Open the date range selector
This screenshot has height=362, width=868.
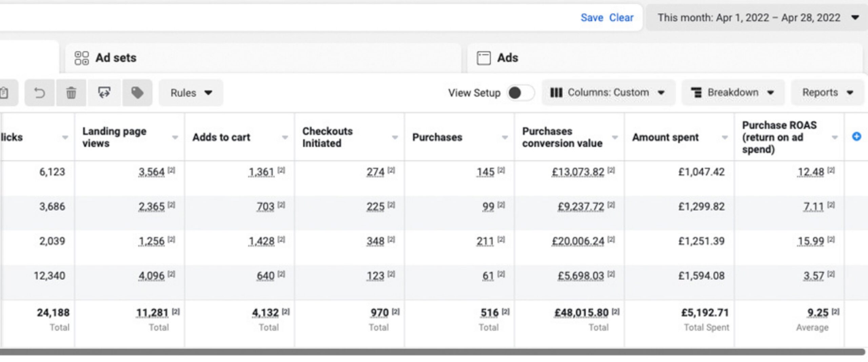pos(757,18)
